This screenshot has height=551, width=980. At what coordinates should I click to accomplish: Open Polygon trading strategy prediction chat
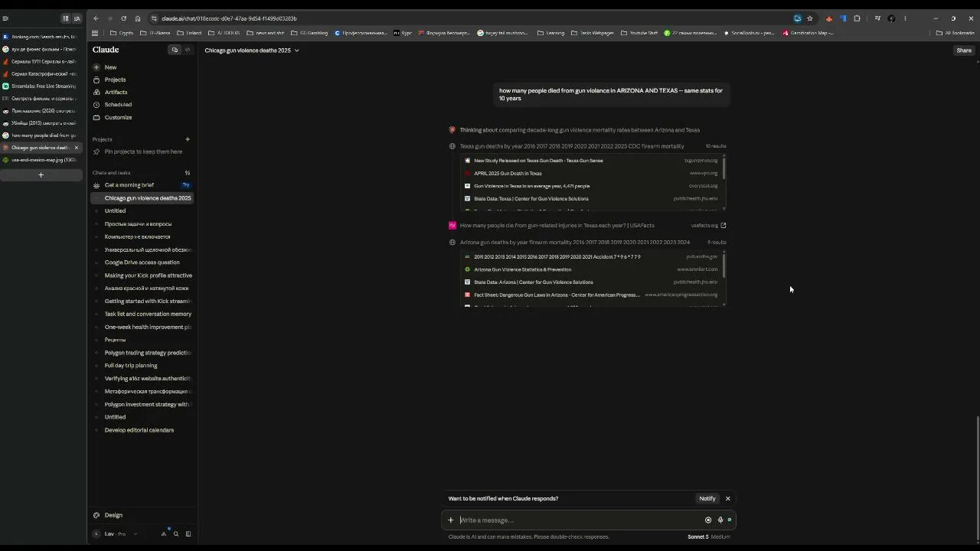(148, 353)
